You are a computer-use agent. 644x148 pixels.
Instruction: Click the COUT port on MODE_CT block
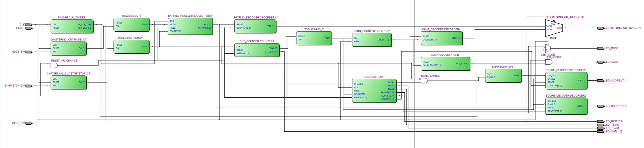coord(82,48)
